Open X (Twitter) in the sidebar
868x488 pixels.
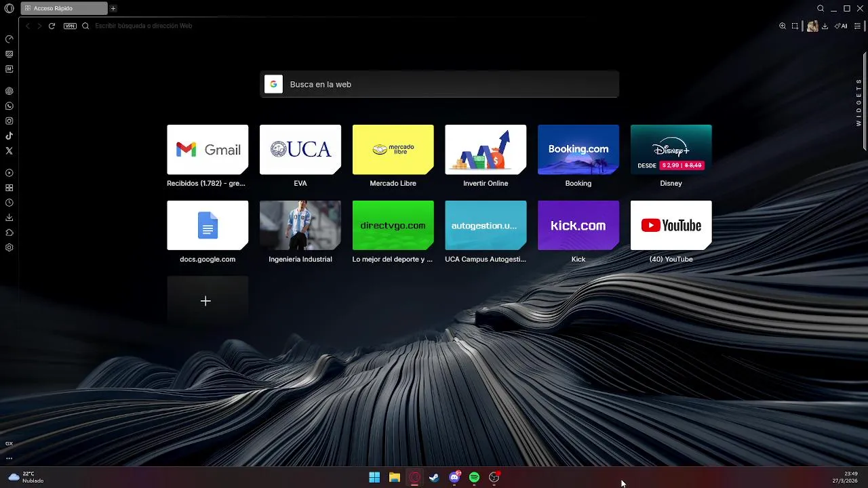(x=9, y=150)
